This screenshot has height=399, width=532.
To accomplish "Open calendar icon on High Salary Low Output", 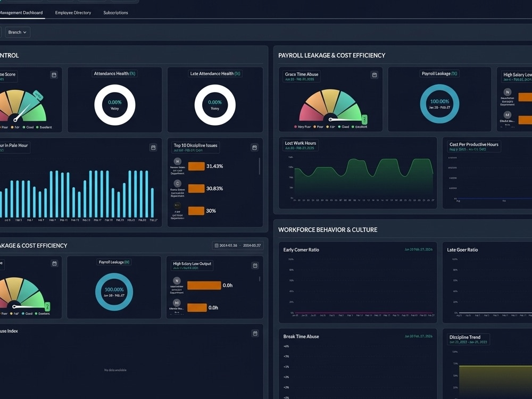I will (x=255, y=265).
